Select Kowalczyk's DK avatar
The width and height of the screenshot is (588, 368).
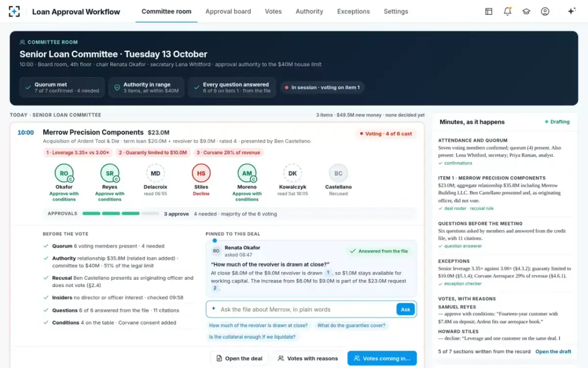(293, 173)
